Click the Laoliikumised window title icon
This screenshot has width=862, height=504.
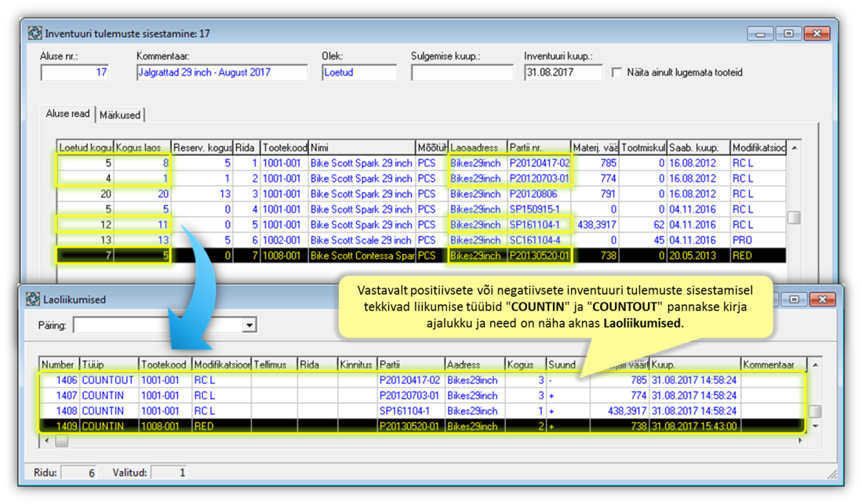tap(32, 299)
